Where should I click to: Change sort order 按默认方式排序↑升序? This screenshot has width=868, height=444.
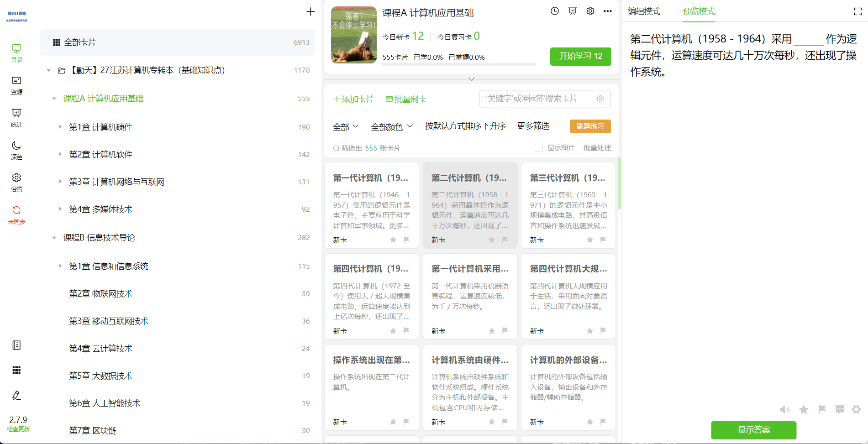tap(465, 126)
